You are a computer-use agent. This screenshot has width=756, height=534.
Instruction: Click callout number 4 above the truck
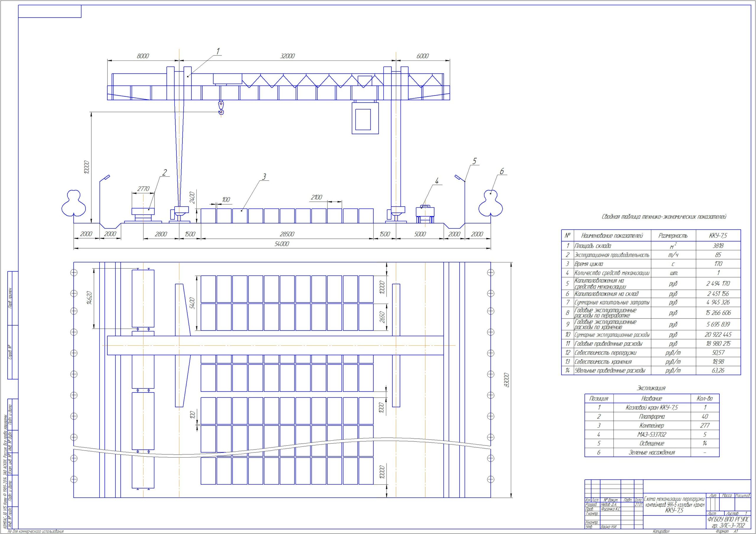(x=436, y=181)
